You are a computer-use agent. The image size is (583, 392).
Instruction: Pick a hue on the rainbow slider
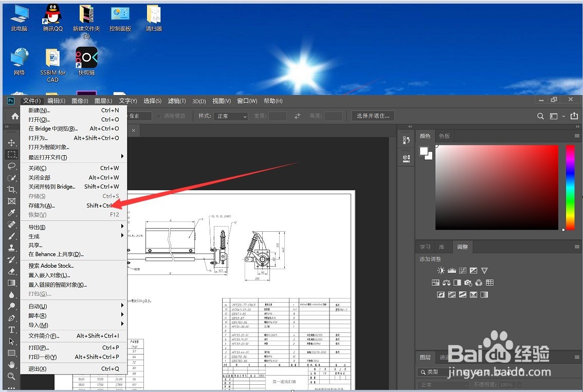[570, 188]
